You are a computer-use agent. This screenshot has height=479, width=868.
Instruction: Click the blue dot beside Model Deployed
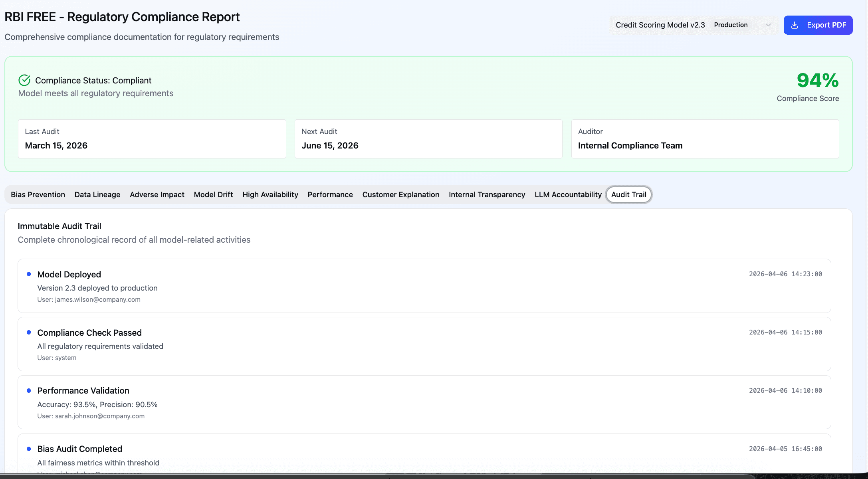tap(29, 274)
